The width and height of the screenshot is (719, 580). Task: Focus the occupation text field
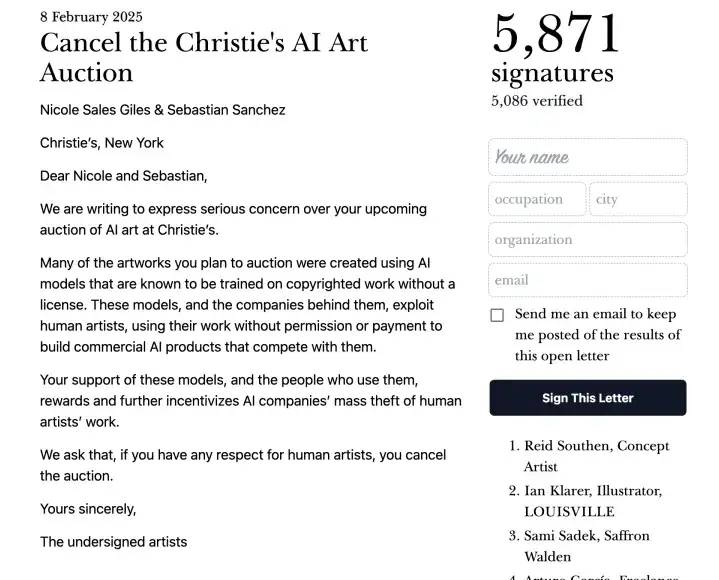[x=537, y=199]
